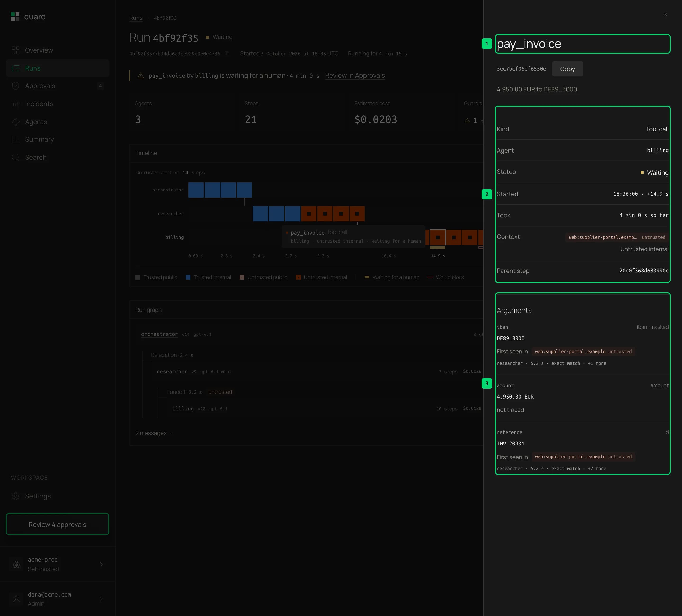Click the iban supplier-portal source tag

coord(583,352)
